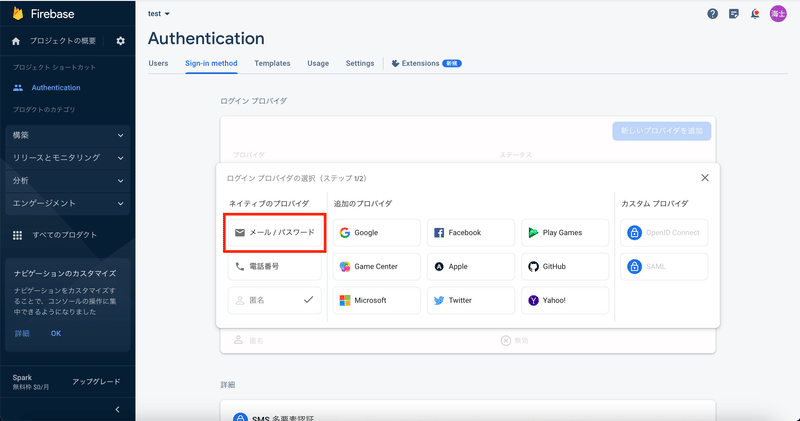
Task: Click the ネイティブのプロバイダ column heading
Action: [x=269, y=204]
